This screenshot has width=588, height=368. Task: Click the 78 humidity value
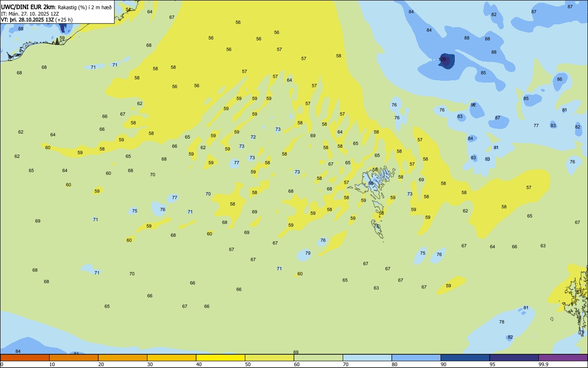502,322
